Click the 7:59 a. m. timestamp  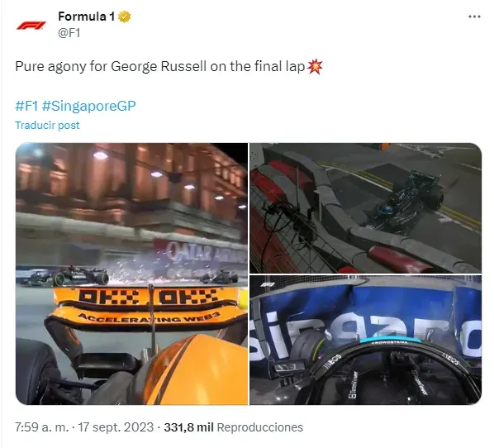click(42, 427)
